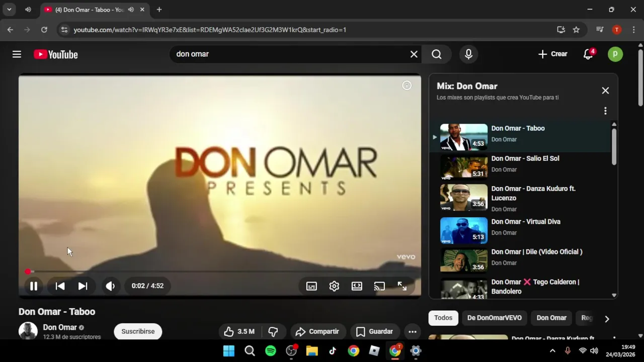
Task: Like the video with 3.5 M
Action: [239, 331]
